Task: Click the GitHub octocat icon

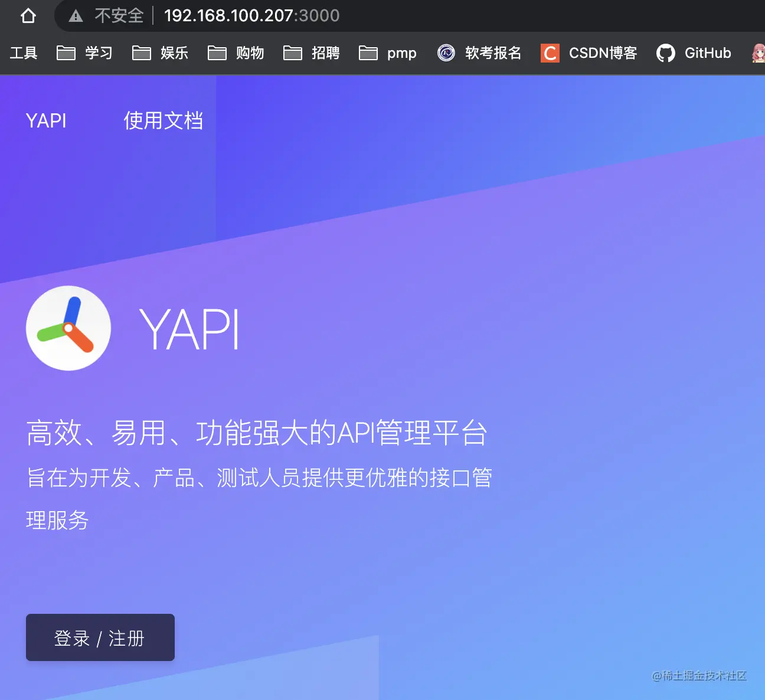Action: click(x=665, y=53)
